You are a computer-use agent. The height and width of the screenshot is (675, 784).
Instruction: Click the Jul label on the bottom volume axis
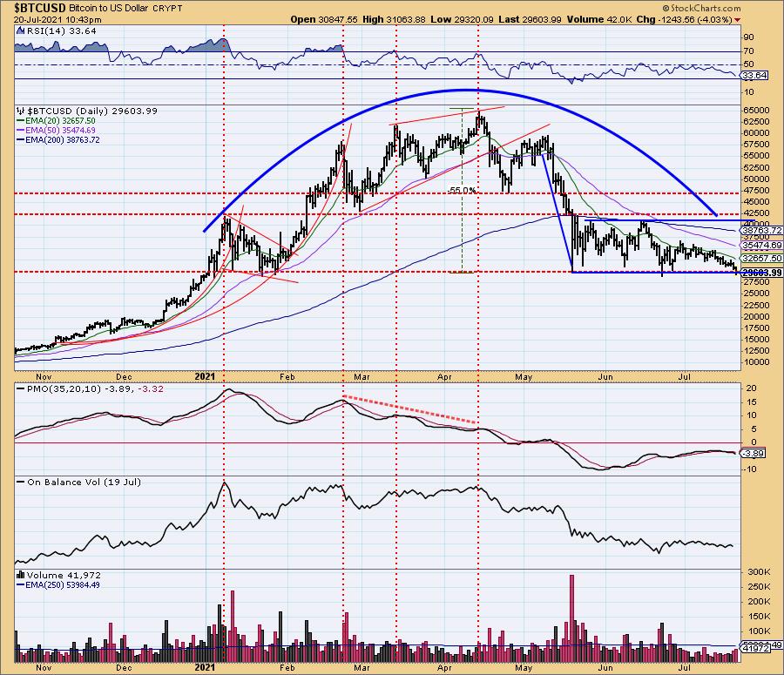point(685,667)
